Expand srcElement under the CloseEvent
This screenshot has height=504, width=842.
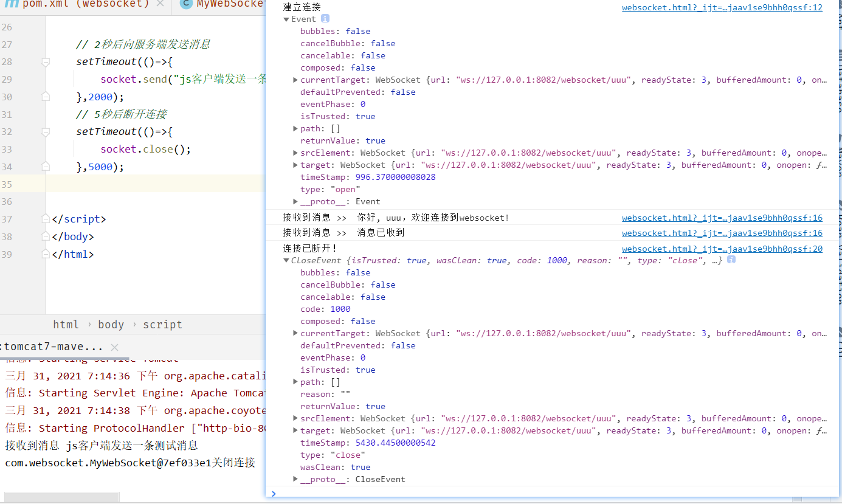[295, 418]
